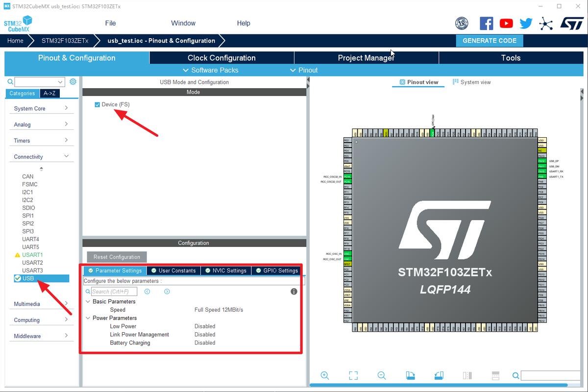This screenshot has height=392, width=588.
Task: Zoom out on the pinout view
Action: pos(382,375)
